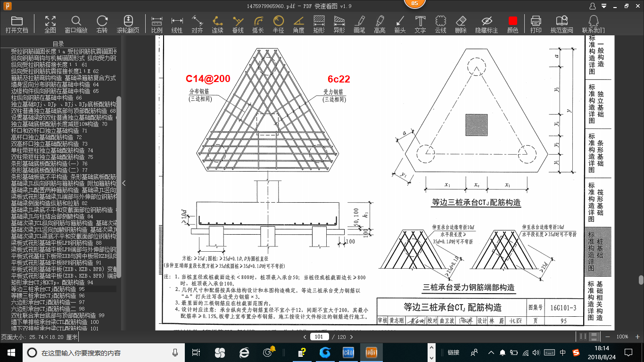Switch to continuous page layout icon
Image resolution: width=644 pixels, height=362 pixels.
coord(595,337)
